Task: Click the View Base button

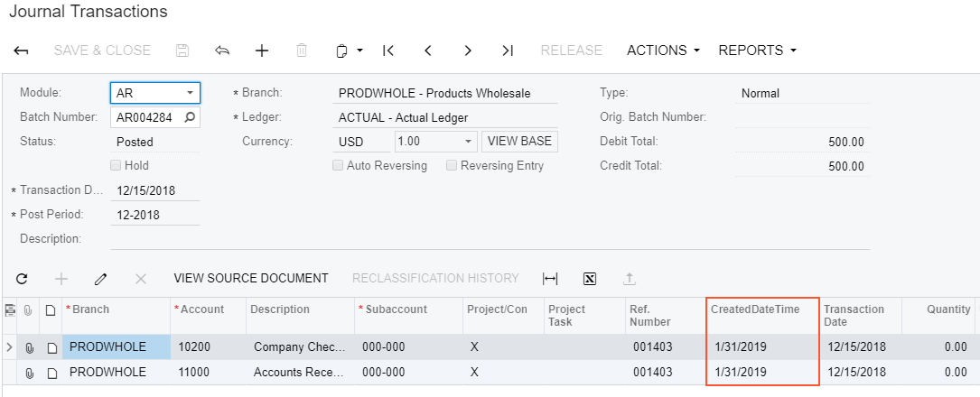Action: tap(518, 142)
